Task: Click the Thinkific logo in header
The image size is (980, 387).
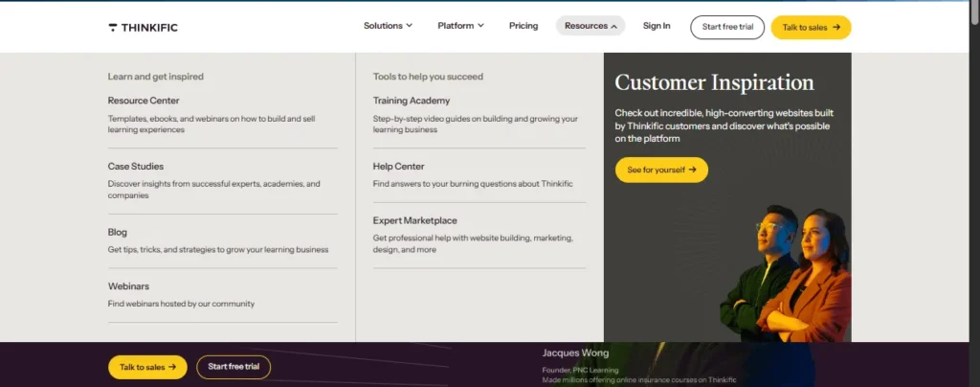Action: tap(143, 27)
